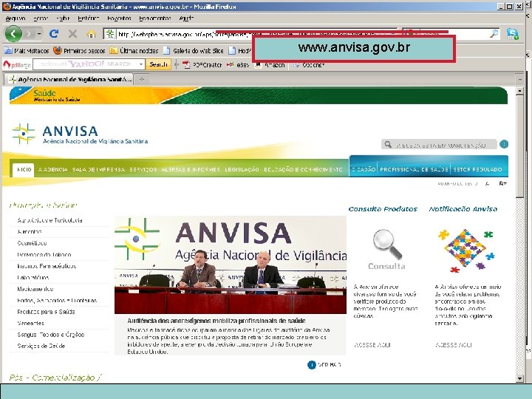Select the Agência Nacional de Vigilância Sanitária tab
The height and width of the screenshot is (399, 532).
coord(69,79)
